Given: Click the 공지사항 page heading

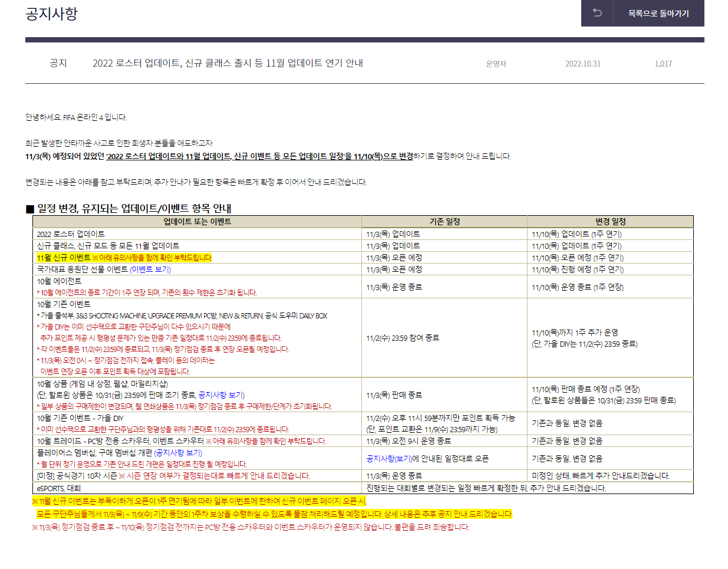Looking at the screenshot, I should tap(51, 14).
